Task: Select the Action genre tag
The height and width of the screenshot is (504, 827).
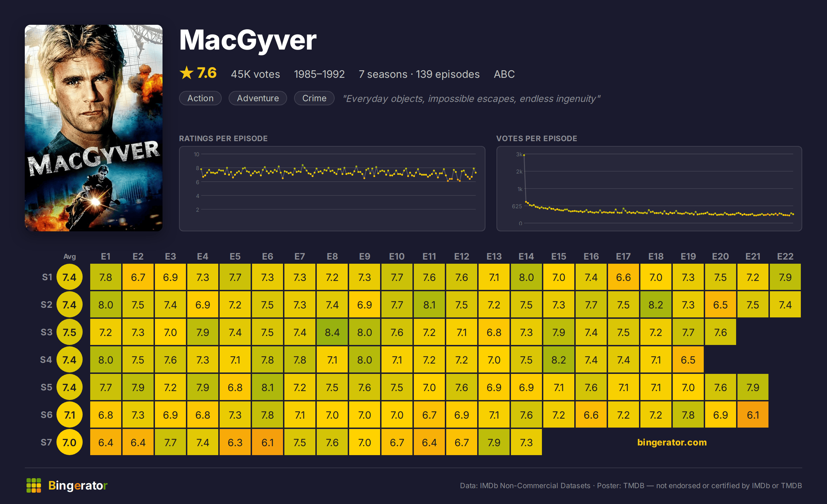Action: point(200,98)
